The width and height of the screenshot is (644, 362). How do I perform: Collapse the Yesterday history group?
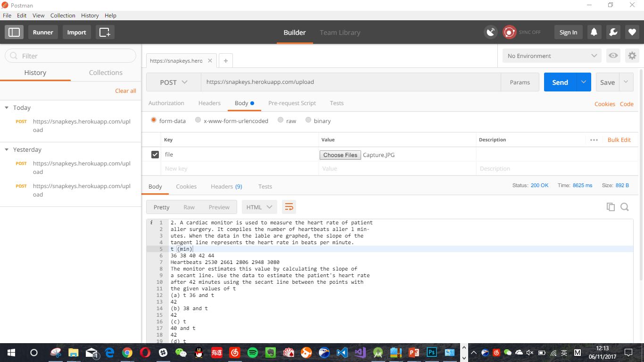coord(7,150)
